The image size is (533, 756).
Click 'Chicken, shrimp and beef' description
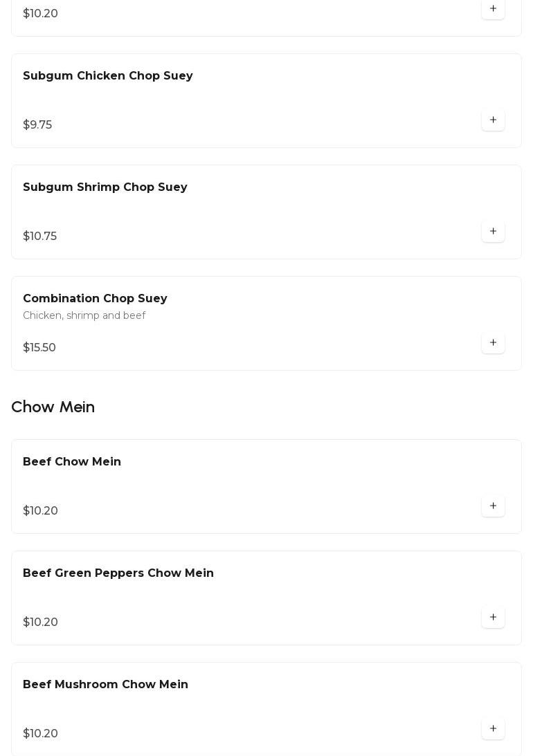[x=84, y=316]
